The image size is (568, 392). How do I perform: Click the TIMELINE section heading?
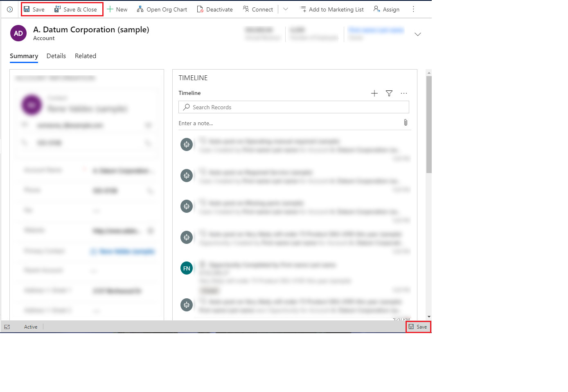click(x=193, y=78)
